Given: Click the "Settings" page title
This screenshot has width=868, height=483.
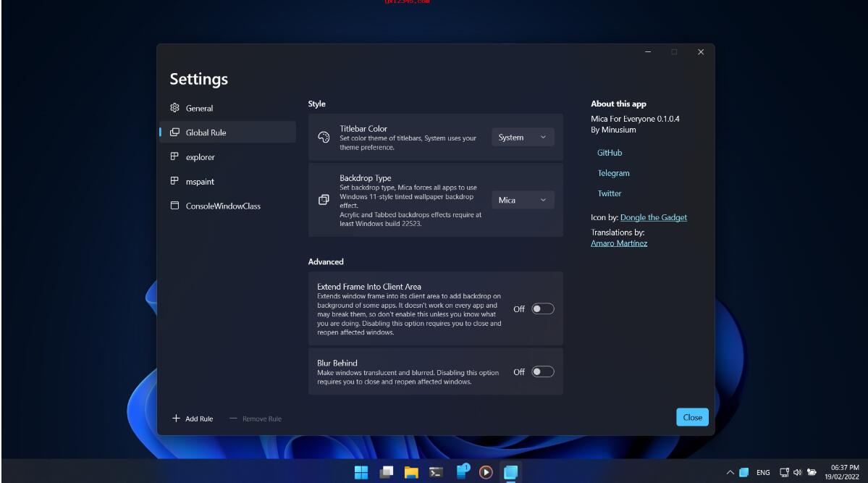Looking at the screenshot, I should [x=199, y=79].
